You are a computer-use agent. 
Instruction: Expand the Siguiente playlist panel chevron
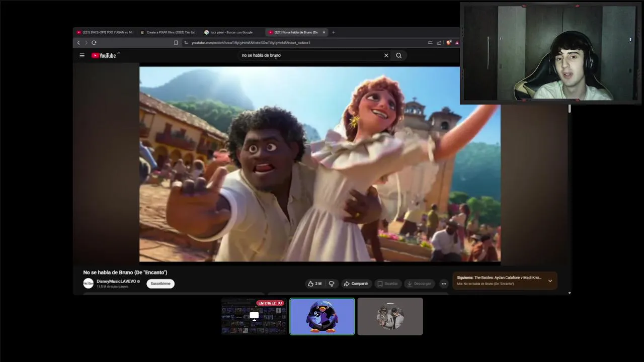pyautogui.click(x=550, y=281)
